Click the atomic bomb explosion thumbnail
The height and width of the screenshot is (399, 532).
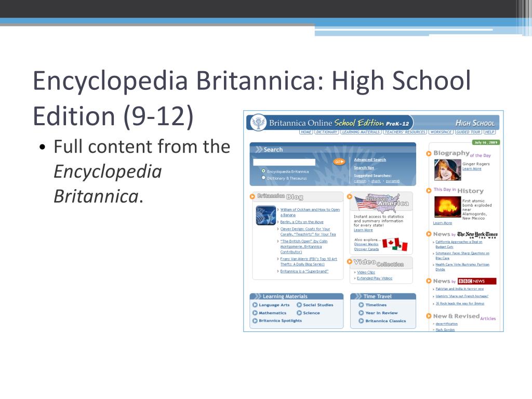[x=447, y=207]
